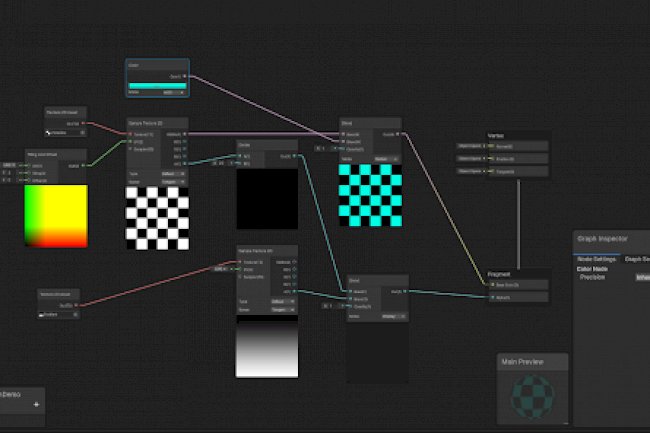The image size is (650, 433).
Task: Click the Opacity value field of the upper Blend node
Action: (321, 148)
